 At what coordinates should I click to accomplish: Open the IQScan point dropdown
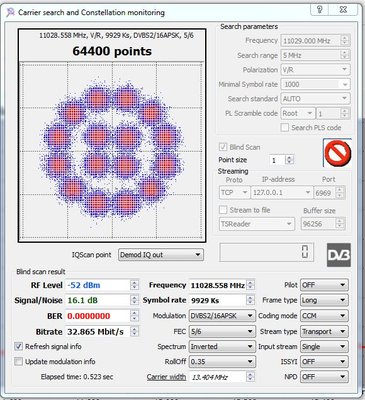click(161, 255)
